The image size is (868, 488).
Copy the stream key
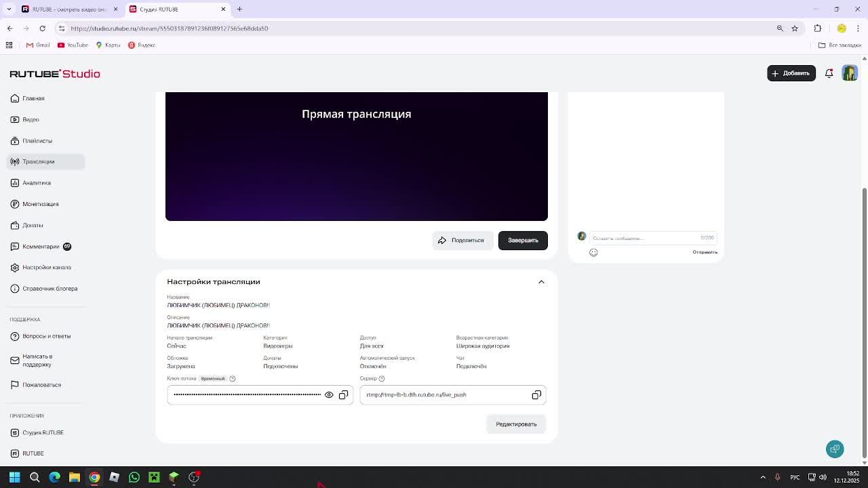[343, 395]
